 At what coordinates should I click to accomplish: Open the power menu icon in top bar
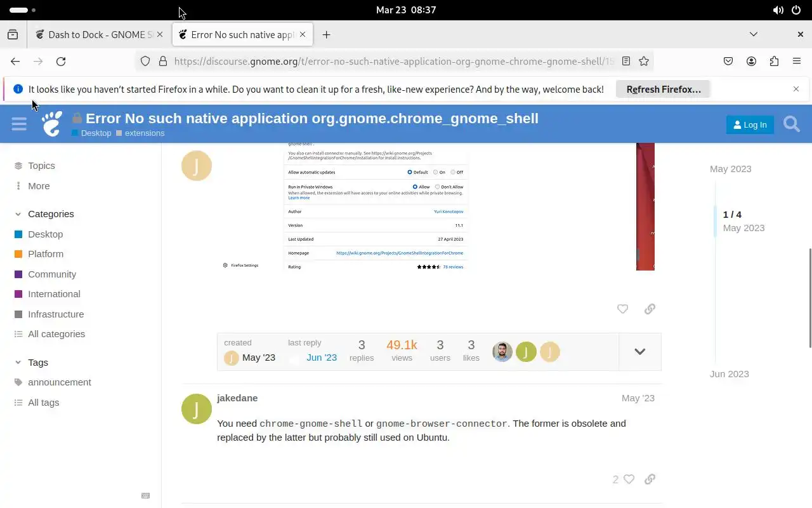(796, 10)
